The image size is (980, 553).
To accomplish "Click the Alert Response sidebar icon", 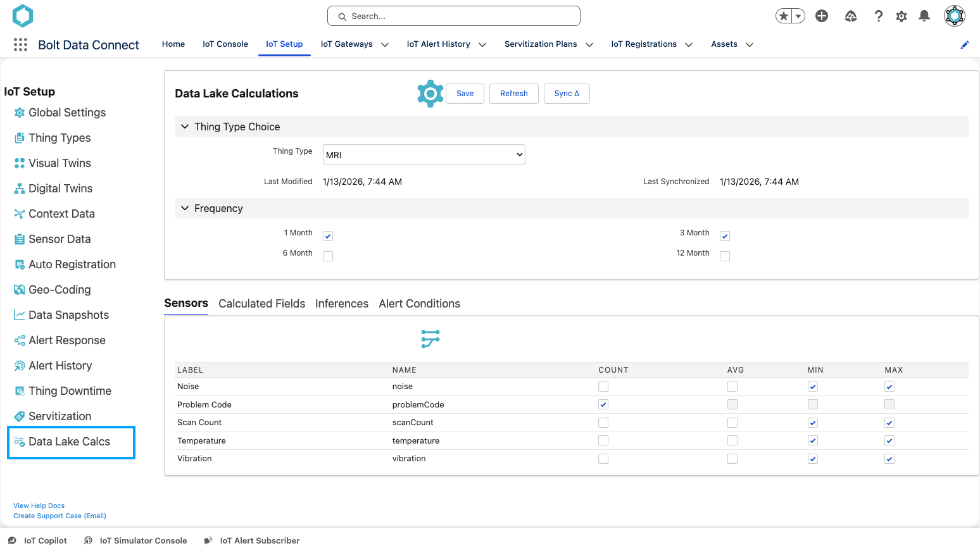I will click(20, 340).
